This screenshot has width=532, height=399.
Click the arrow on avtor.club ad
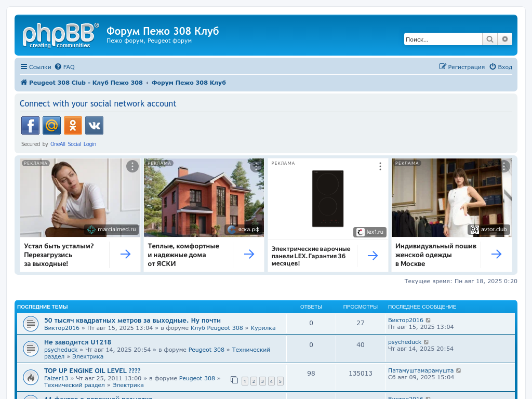pyautogui.click(x=496, y=254)
